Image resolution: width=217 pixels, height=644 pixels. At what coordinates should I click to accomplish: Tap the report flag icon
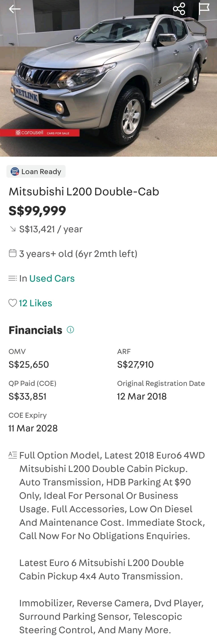pyautogui.click(x=204, y=9)
